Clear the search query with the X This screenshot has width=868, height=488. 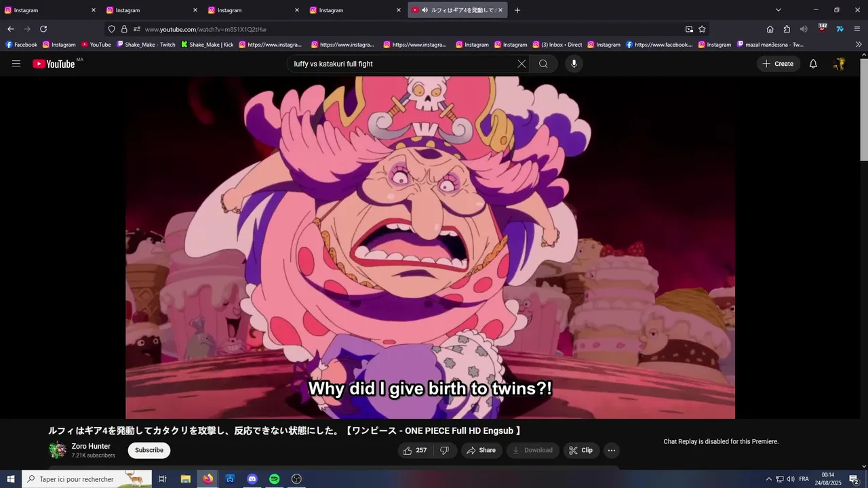click(521, 64)
